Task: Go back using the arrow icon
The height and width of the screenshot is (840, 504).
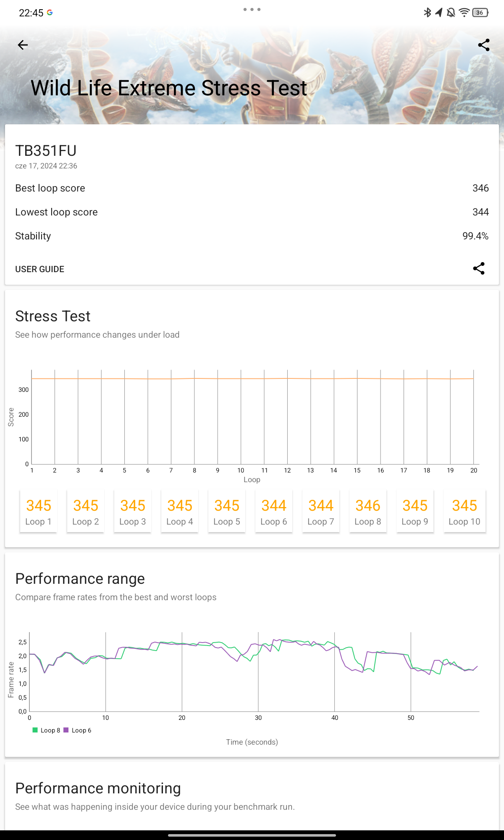Action: 23,45
